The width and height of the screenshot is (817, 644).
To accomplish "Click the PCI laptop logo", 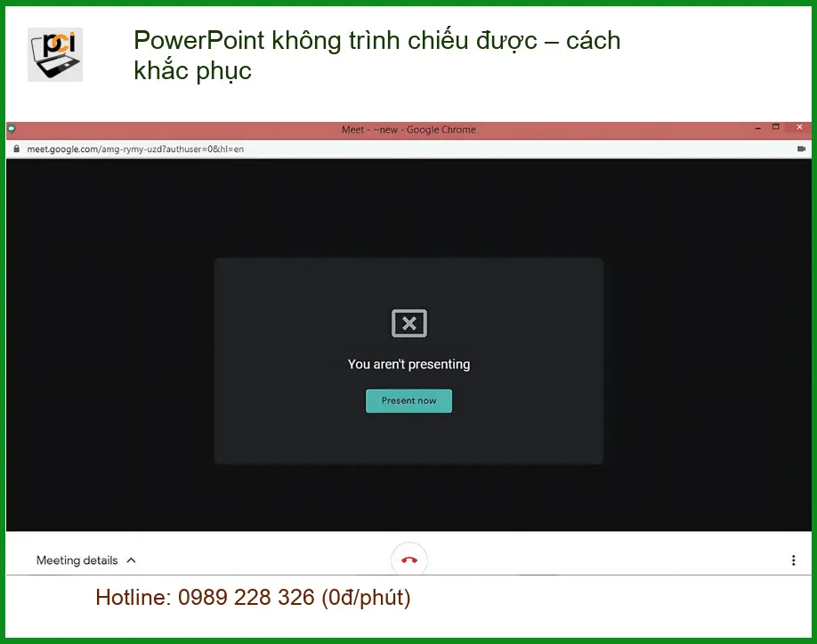I will pos(55,54).
